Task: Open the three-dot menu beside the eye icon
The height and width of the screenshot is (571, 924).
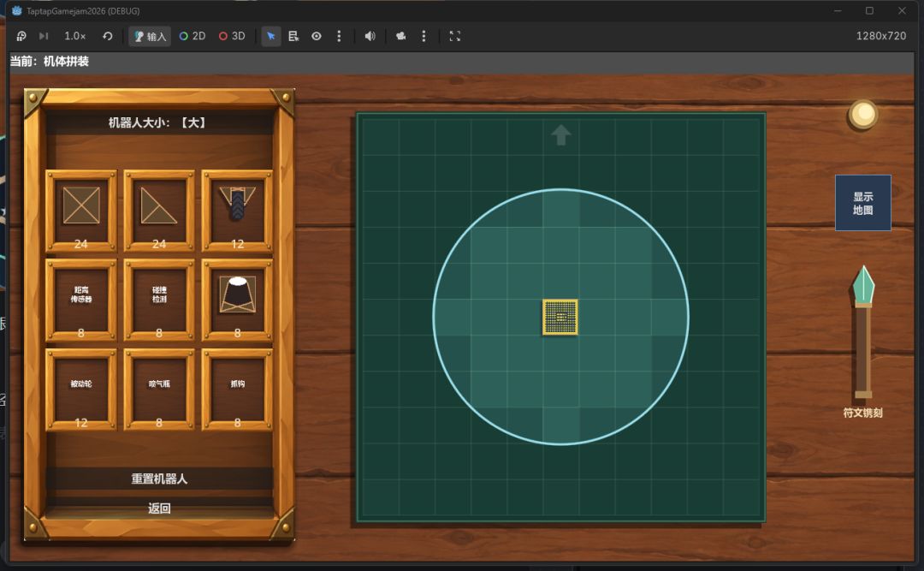Action: click(339, 36)
